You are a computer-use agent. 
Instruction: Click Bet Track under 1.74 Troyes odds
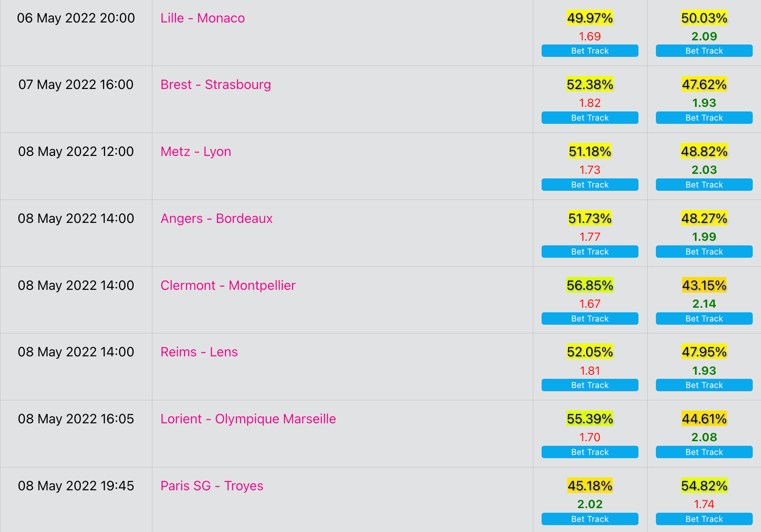704,519
